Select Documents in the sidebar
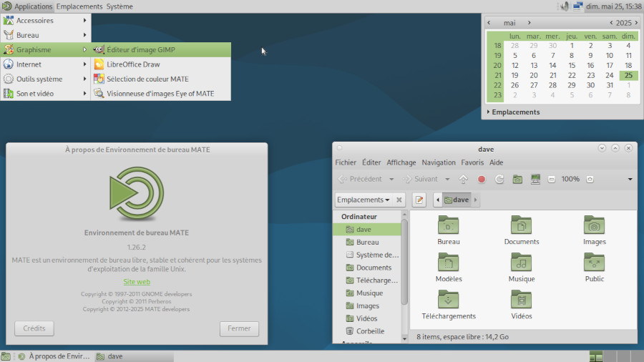The image size is (644, 362). pos(367,268)
